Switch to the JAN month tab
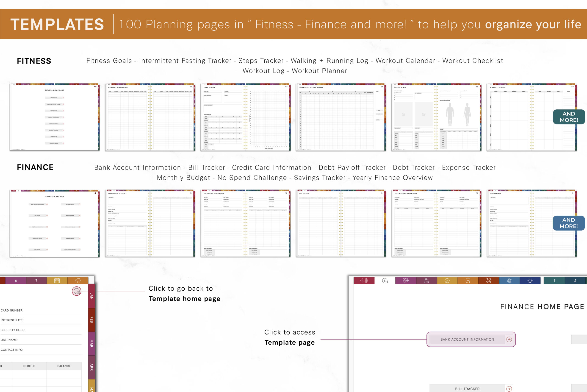The height and width of the screenshot is (392, 587). point(92,296)
